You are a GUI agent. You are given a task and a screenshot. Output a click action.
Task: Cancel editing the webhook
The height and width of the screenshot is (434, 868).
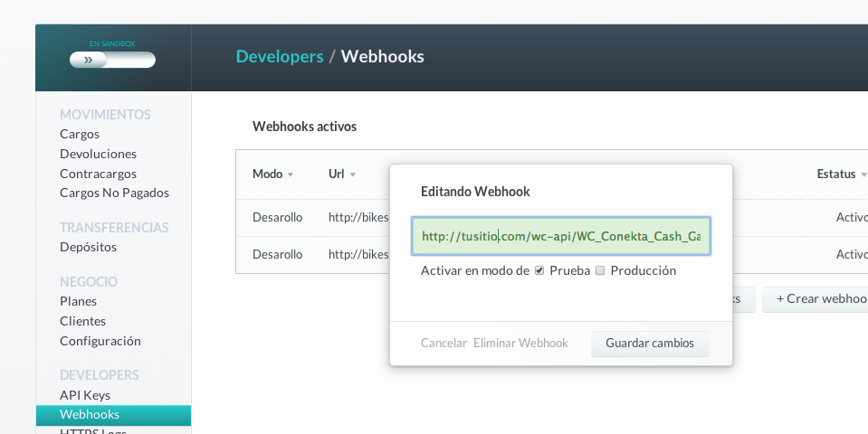pos(444,344)
